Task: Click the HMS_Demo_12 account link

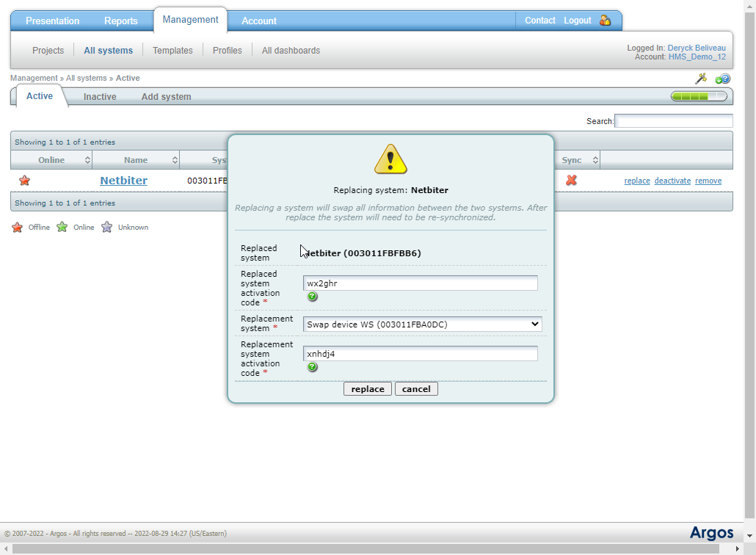Action: (697, 57)
